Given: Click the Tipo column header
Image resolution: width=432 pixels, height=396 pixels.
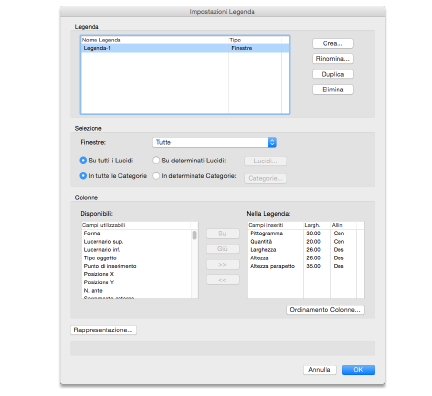Looking at the screenshot, I should (x=255, y=40).
